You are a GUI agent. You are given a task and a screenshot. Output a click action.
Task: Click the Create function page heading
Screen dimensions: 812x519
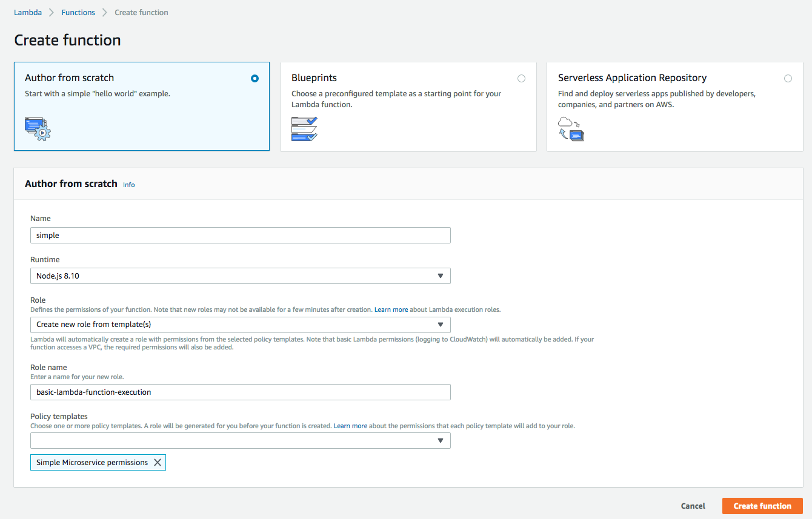[67, 41]
